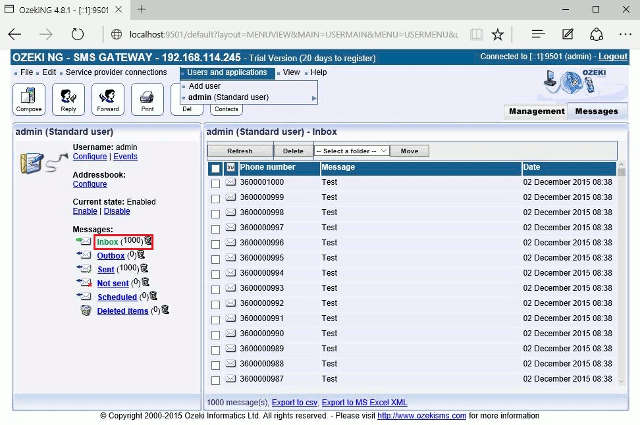Click the envelope icon beside Outbox
640x425 pixels.
(84, 255)
